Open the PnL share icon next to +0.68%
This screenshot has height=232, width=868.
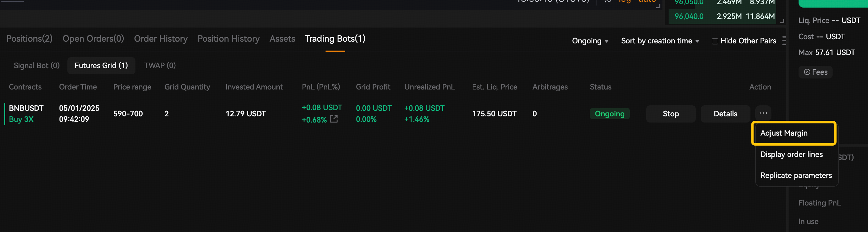point(334,119)
